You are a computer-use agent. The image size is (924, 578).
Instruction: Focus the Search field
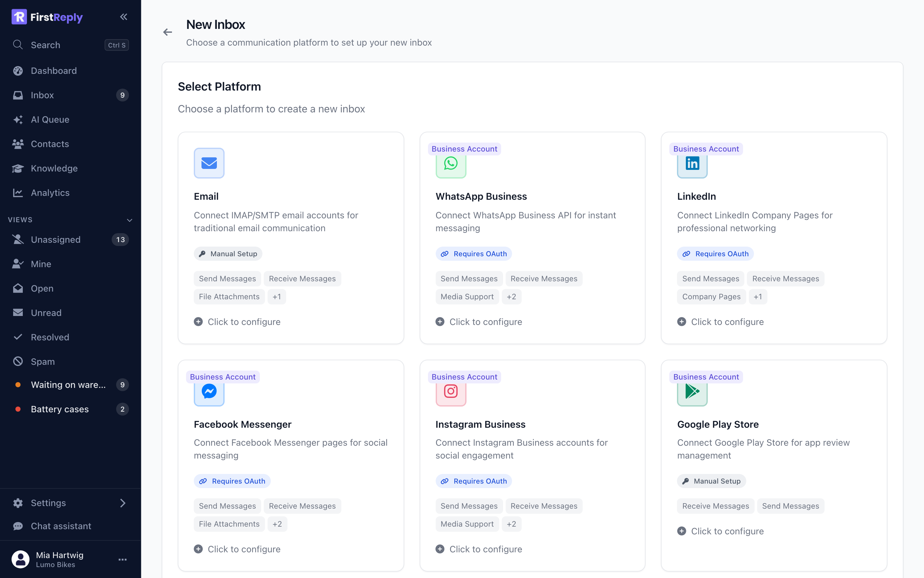pyautogui.click(x=71, y=45)
